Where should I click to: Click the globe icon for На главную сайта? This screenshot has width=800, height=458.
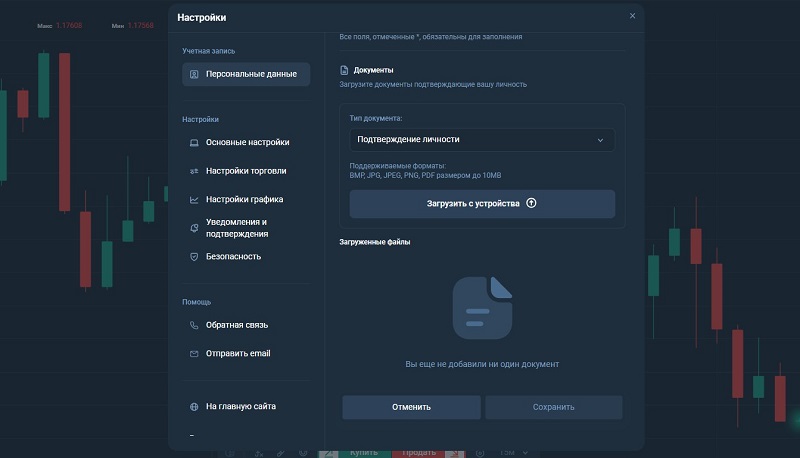tap(194, 407)
